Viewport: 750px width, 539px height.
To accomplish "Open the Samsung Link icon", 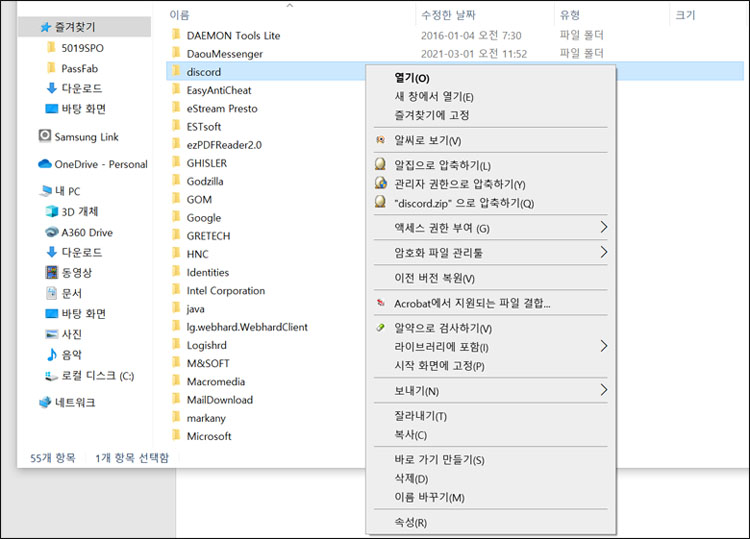I will pos(44,136).
